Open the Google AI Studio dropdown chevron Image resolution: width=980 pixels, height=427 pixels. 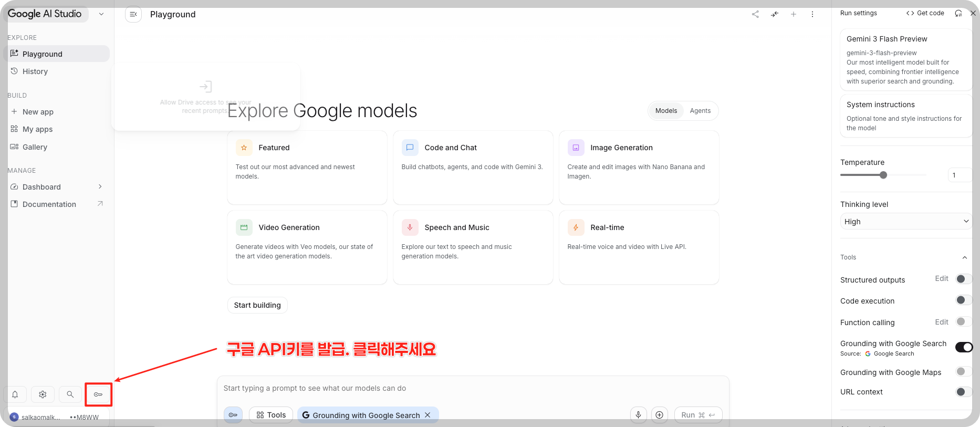tap(101, 14)
